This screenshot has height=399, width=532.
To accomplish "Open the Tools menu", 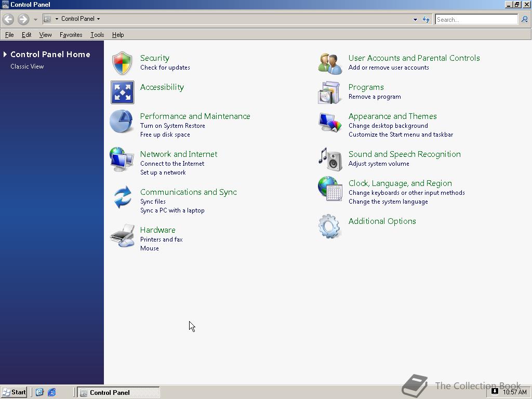I will pyautogui.click(x=97, y=35).
